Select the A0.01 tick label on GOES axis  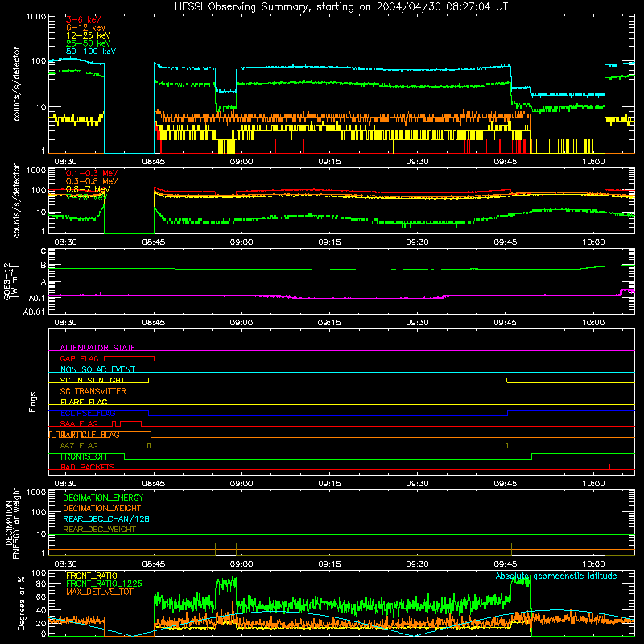coord(34,312)
